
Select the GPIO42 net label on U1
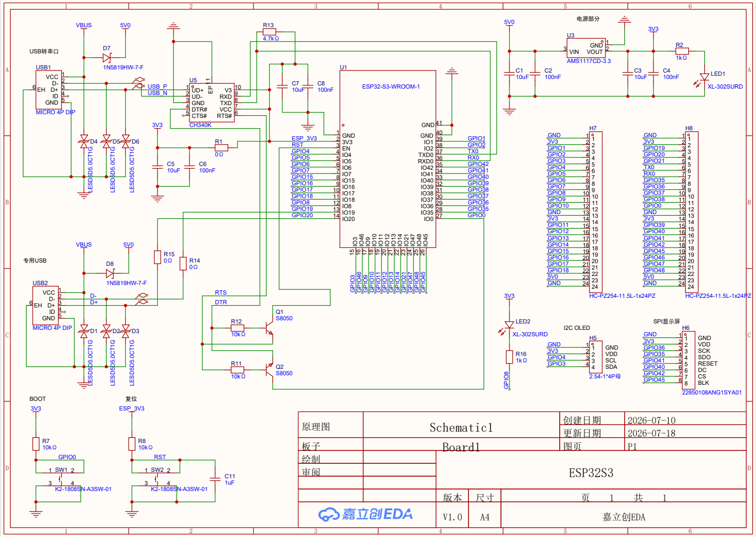[x=478, y=164]
